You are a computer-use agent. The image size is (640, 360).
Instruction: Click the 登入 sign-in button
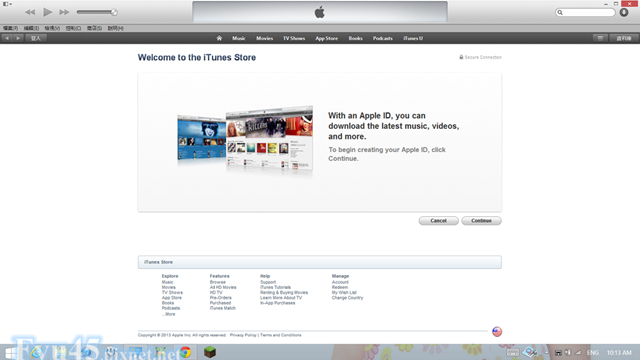tap(36, 38)
